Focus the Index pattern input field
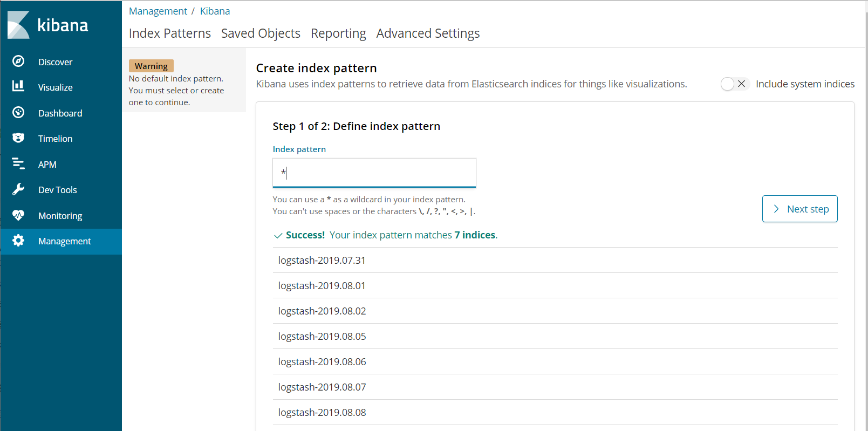The image size is (868, 431). (x=374, y=173)
